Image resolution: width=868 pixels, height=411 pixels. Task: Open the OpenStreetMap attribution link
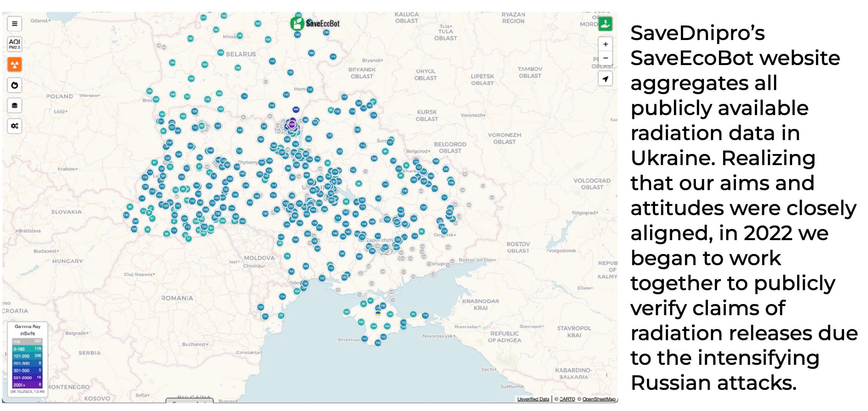[x=598, y=399]
